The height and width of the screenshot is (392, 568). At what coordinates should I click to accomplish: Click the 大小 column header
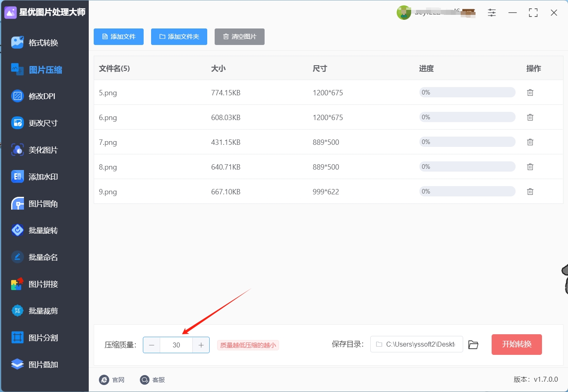click(x=218, y=68)
